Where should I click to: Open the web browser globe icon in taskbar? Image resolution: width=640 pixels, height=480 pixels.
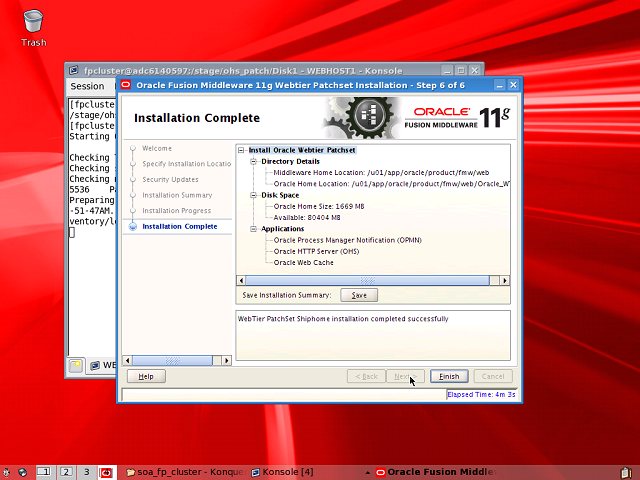pyautogui.click(x=22, y=472)
